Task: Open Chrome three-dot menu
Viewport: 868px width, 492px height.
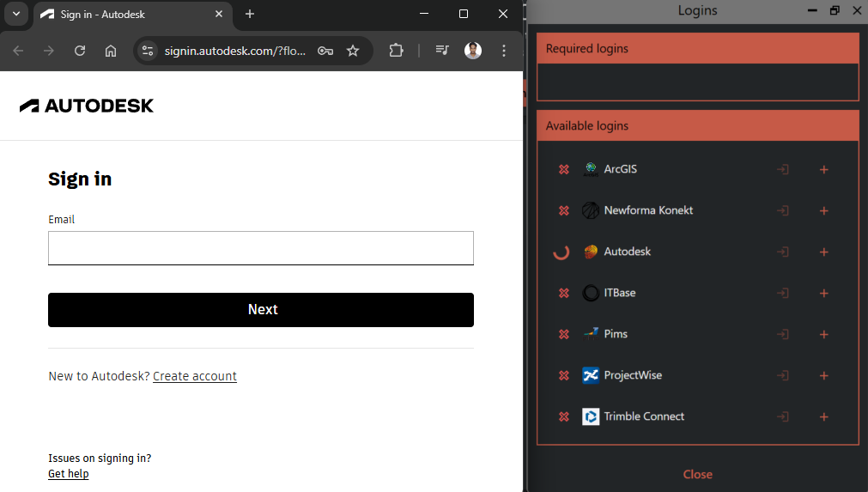Action: 503,51
